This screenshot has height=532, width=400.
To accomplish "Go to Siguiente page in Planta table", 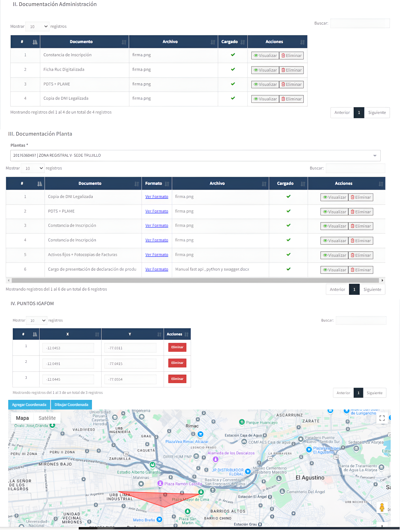I will coord(372,289).
